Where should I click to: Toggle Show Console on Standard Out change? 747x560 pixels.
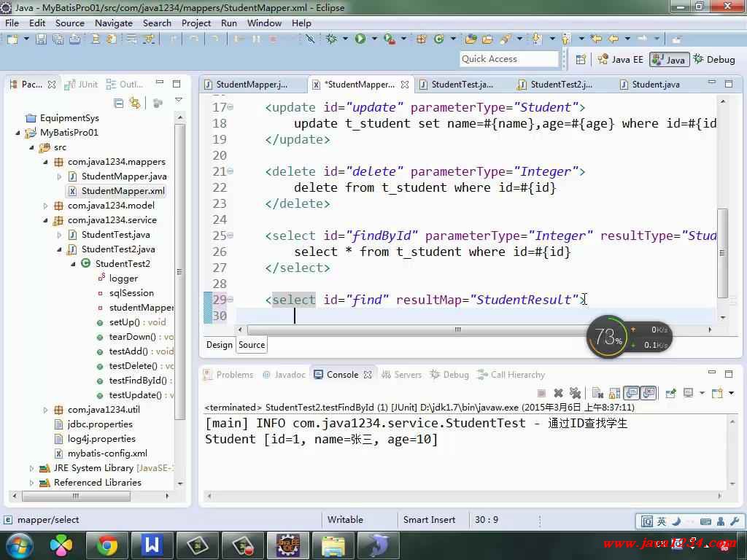tap(632, 393)
